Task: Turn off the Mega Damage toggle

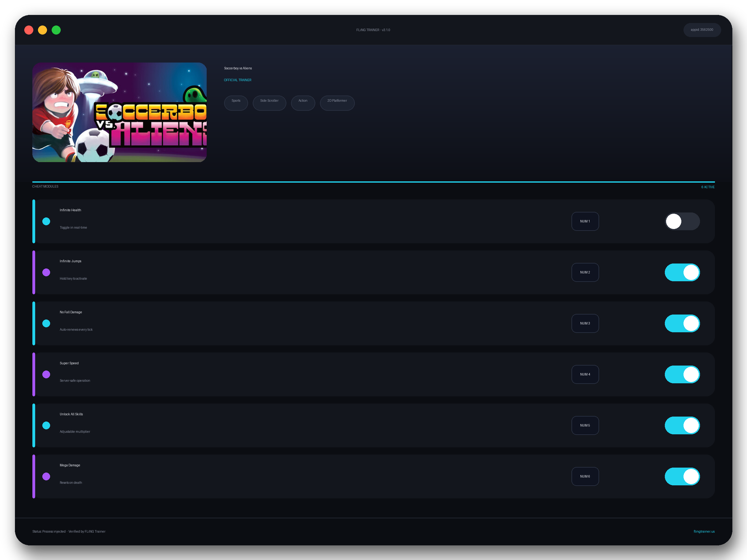Action: (682, 476)
